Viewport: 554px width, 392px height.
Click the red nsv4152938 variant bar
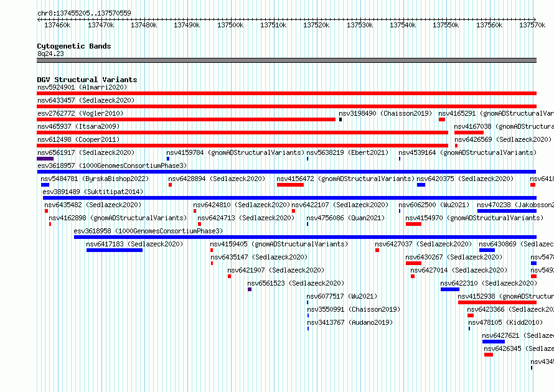(x=497, y=302)
